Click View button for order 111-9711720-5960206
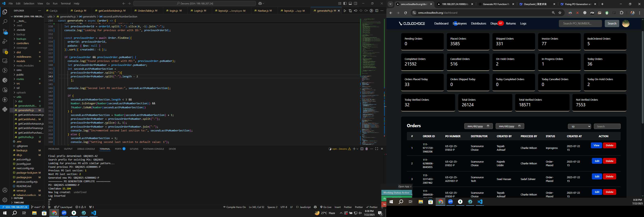Image resolution: width=644 pixels, height=217 pixels. pyautogui.click(x=596, y=145)
